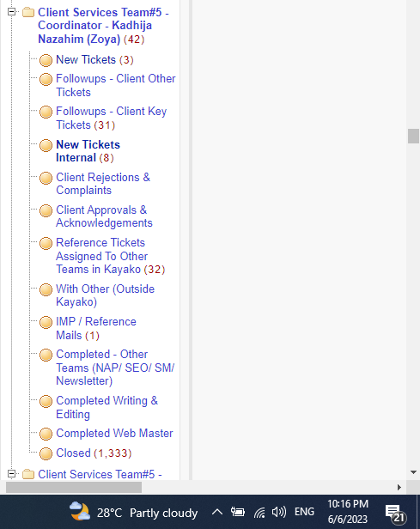The image size is (420, 529).
Task: Collapse the Kadhija Nazahim (Zoya) team folder
Action: tap(11, 12)
